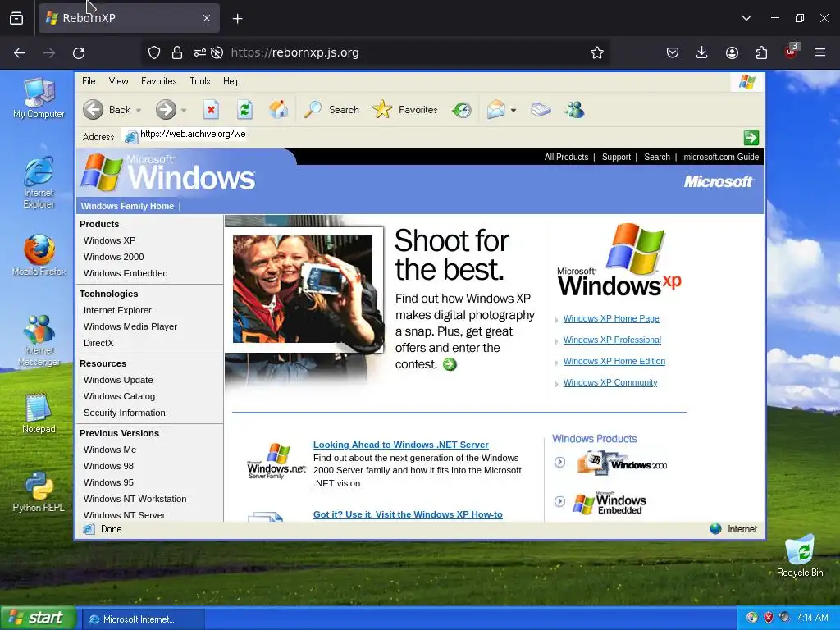Open the Forward button history dropdown arrow

[184, 111]
